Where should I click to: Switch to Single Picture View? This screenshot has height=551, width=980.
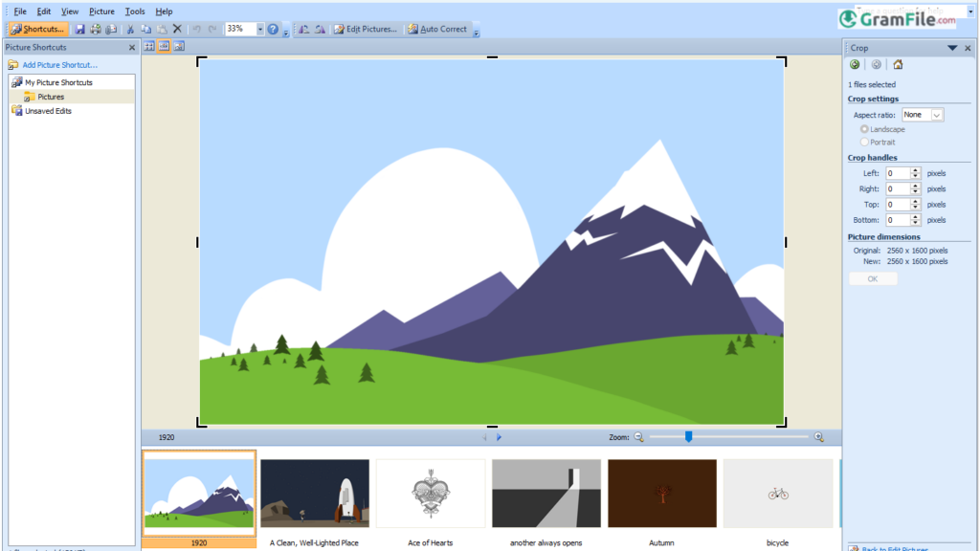[x=180, y=45]
